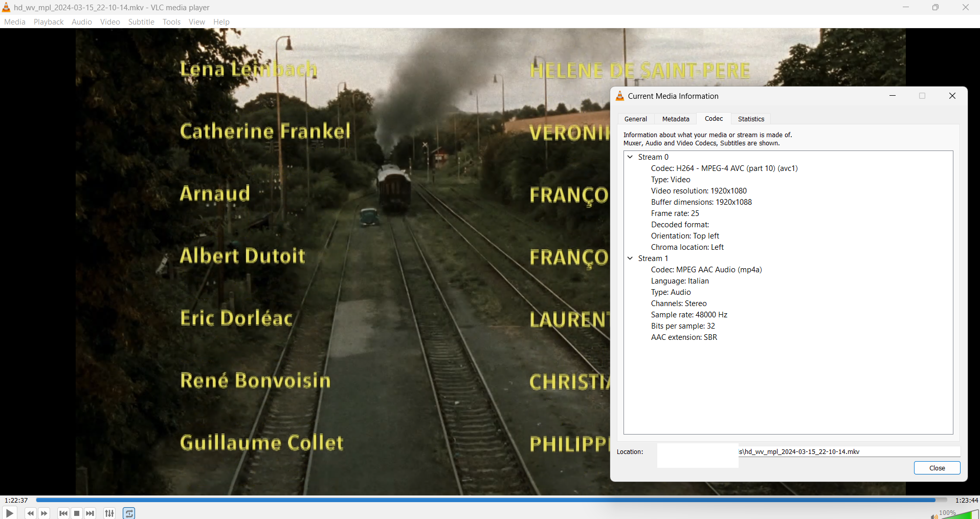Collapse the Stream 0 tree node
Image resolution: width=980 pixels, height=519 pixels.
coord(630,157)
